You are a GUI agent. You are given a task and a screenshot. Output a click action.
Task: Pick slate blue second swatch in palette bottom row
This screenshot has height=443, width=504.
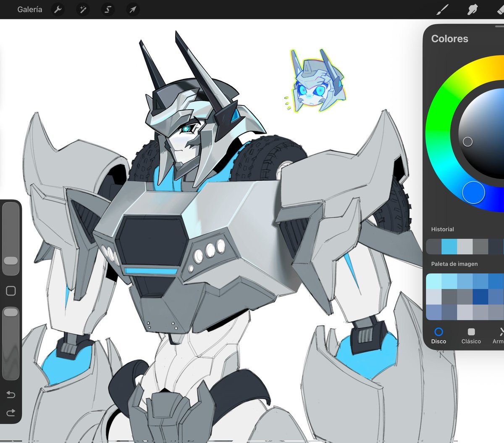click(x=449, y=312)
